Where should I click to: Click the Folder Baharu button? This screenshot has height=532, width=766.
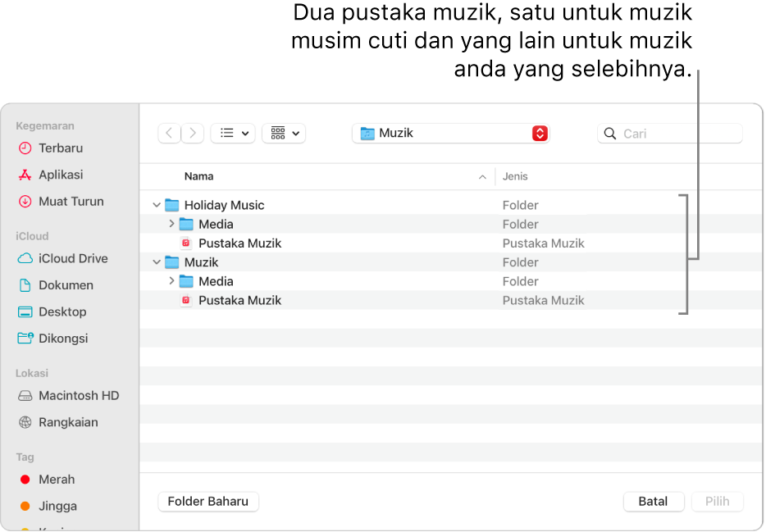207,501
